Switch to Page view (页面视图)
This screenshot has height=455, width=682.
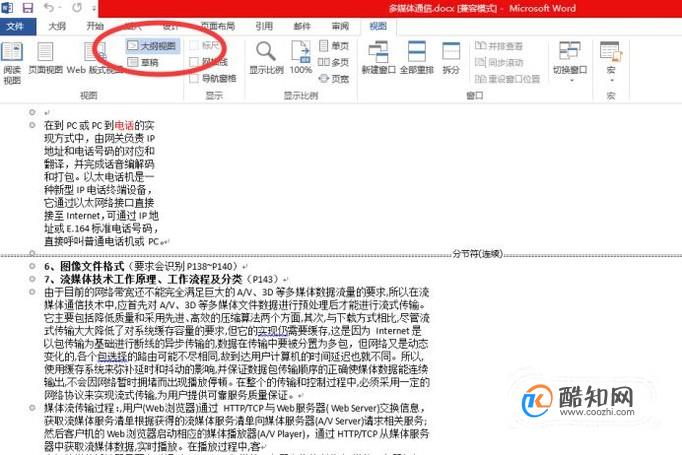click(x=45, y=58)
